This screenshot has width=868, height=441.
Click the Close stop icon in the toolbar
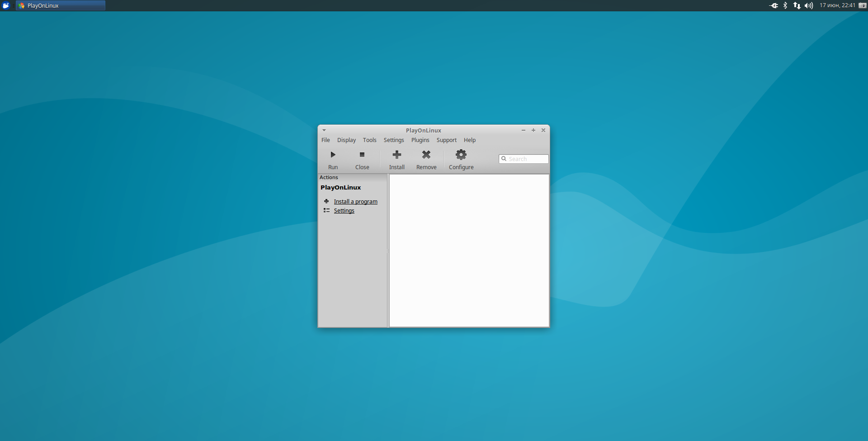click(x=362, y=155)
